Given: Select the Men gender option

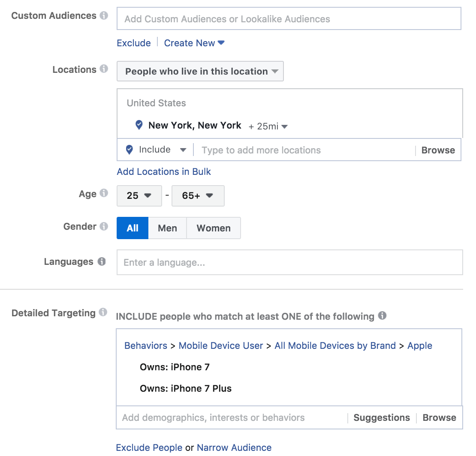Looking at the screenshot, I should click(x=167, y=228).
